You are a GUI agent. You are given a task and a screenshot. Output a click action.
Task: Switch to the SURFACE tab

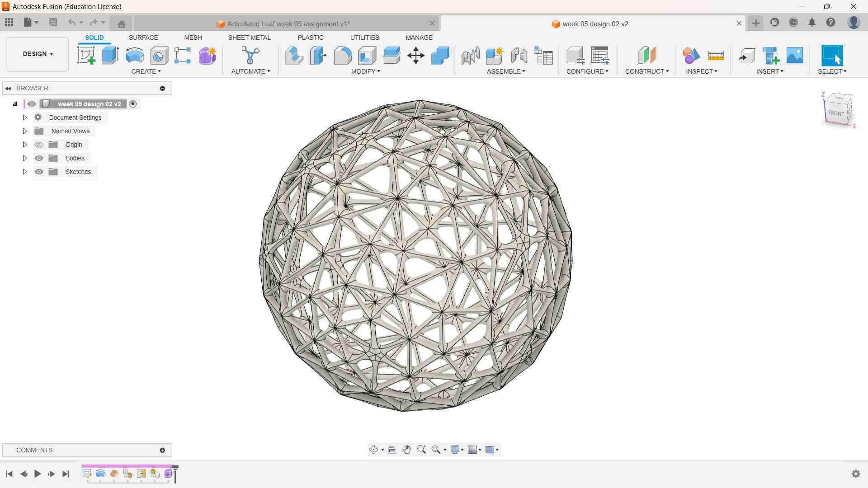(143, 38)
